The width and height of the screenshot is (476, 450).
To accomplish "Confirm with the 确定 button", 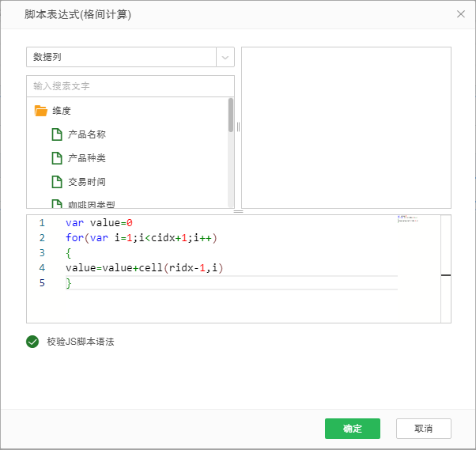I will pos(352,429).
